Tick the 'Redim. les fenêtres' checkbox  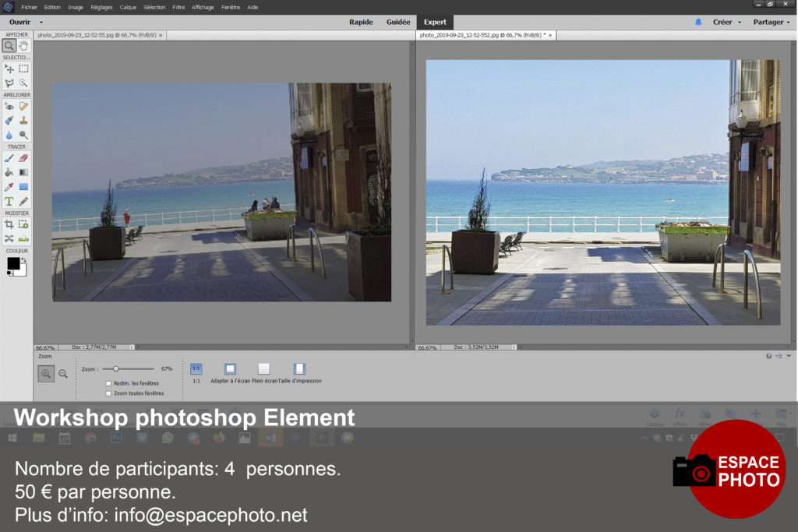tap(108, 383)
